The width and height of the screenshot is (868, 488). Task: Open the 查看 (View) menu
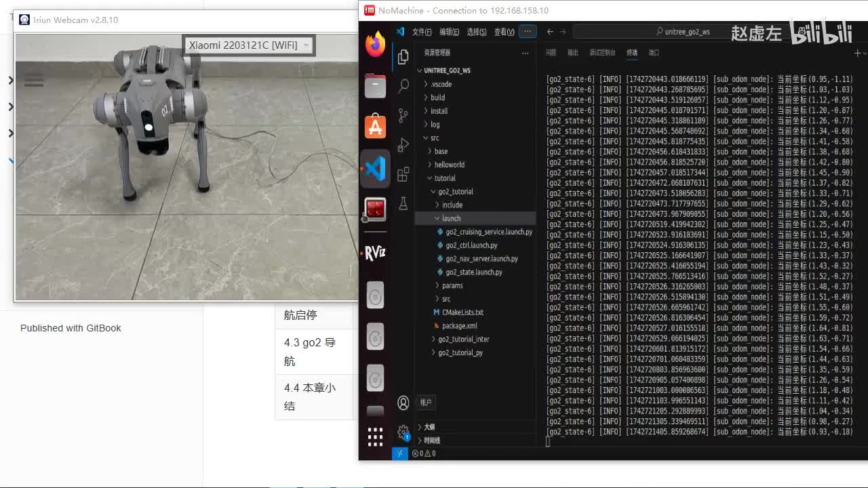[x=504, y=32]
